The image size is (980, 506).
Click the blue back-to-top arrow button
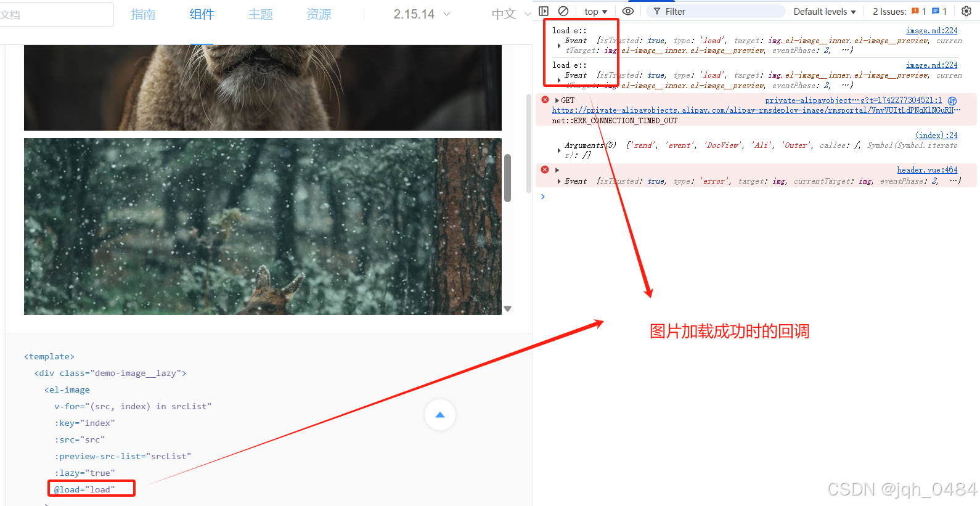(x=440, y=415)
